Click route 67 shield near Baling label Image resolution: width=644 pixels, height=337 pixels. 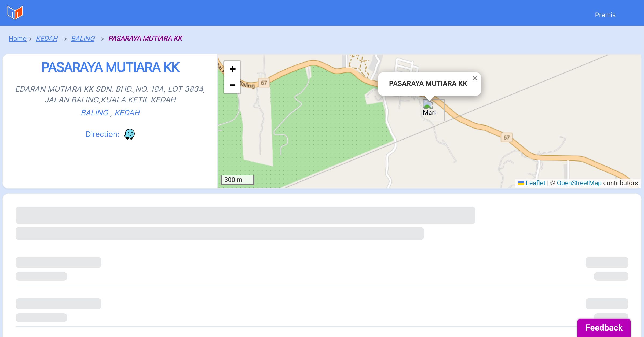pyautogui.click(x=264, y=83)
